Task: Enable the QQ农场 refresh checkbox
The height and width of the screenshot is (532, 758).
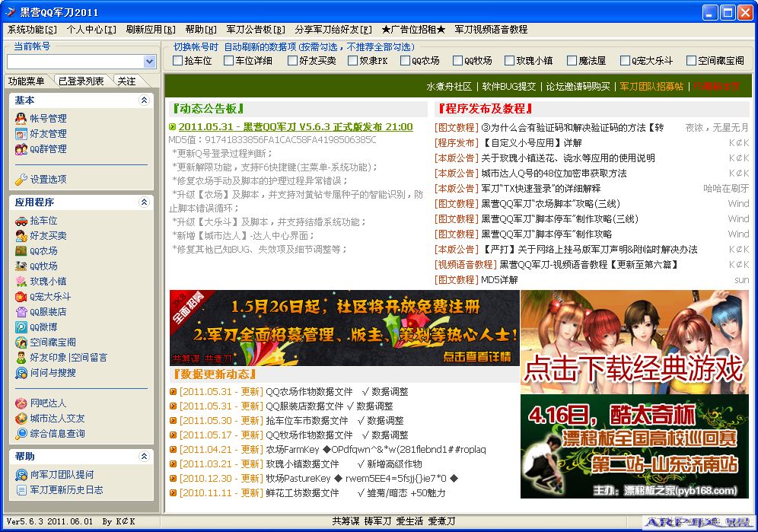Action: (405, 60)
